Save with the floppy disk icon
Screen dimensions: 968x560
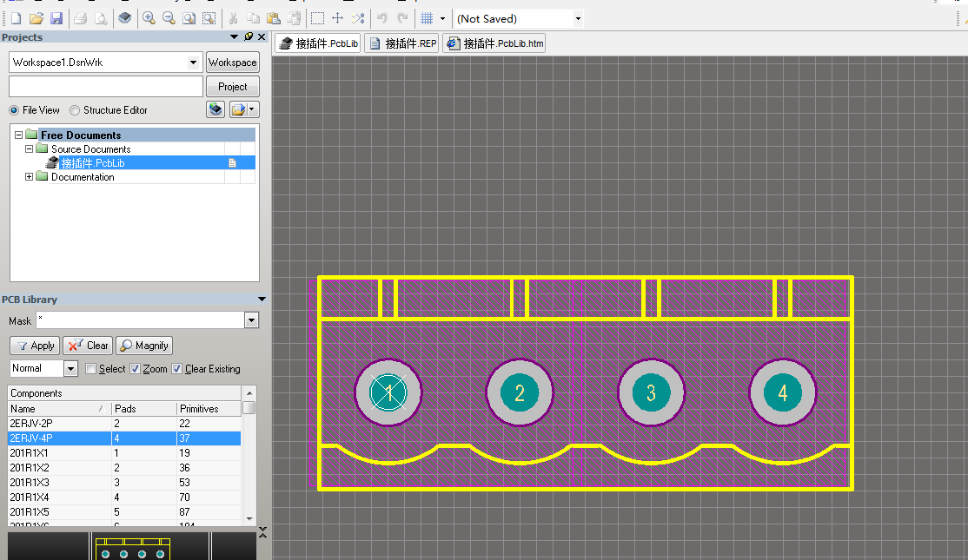pos(56,18)
